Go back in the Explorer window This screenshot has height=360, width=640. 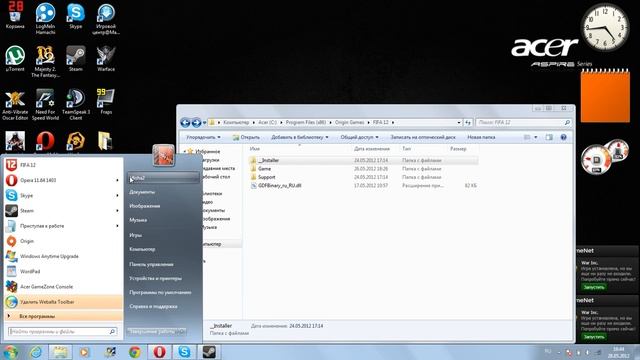185,122
